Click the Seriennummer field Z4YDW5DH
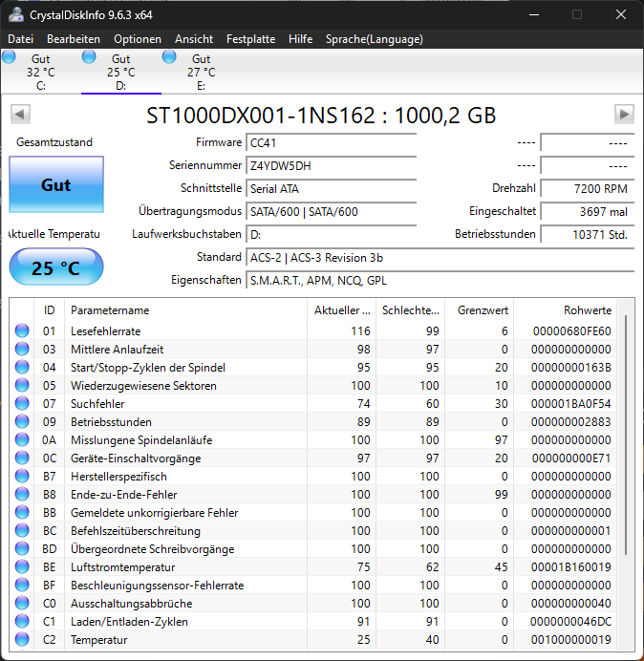Viewport: 644px width, 661px height. [331, 165]
